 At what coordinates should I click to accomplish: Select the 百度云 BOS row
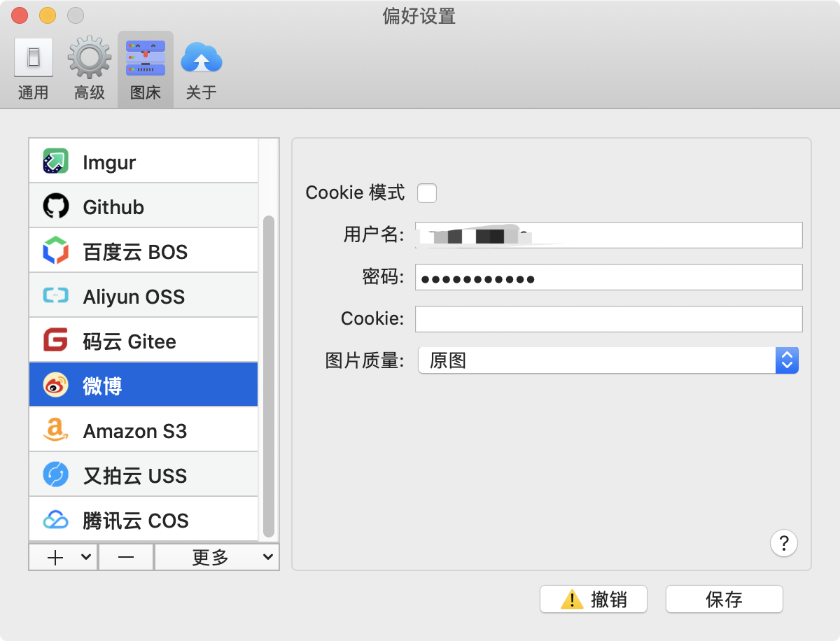point(143,251)
